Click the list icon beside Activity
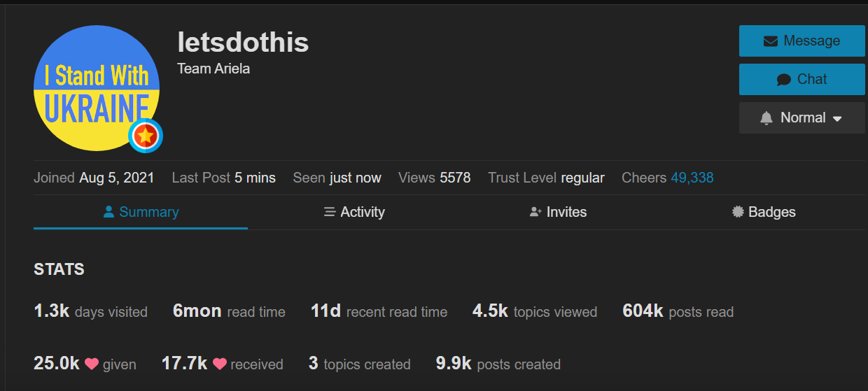Viewport: 868px width, 391px height. [330, 212]
